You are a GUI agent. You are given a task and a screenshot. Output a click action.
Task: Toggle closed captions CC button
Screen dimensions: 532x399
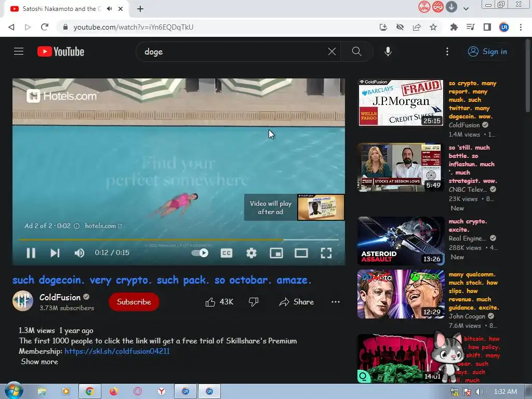coord(227,253)
